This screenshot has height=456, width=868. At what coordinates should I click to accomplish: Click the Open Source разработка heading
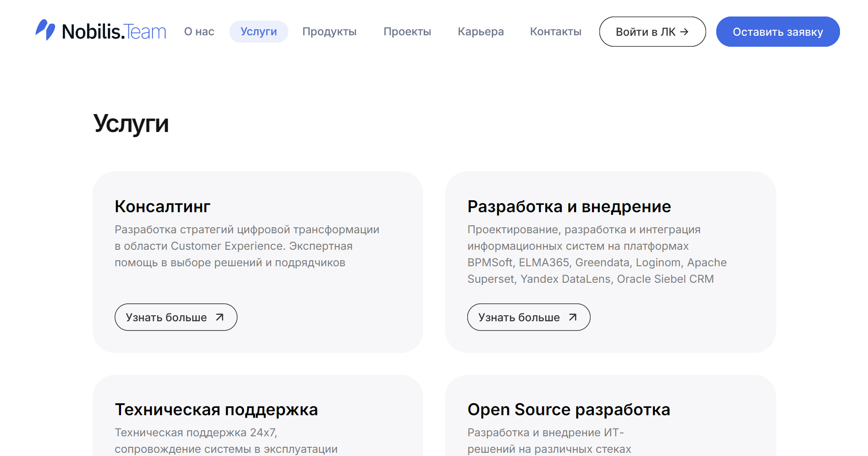pyautogui.click(x=569, y=409)
